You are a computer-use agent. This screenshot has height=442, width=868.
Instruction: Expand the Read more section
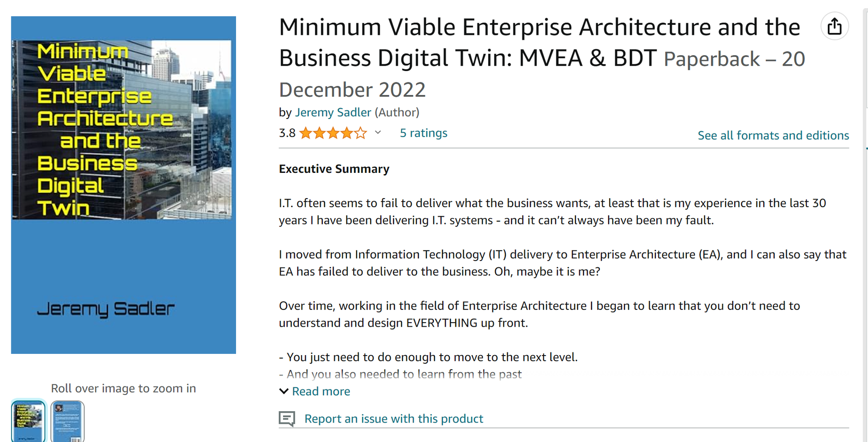pos(321,391)
